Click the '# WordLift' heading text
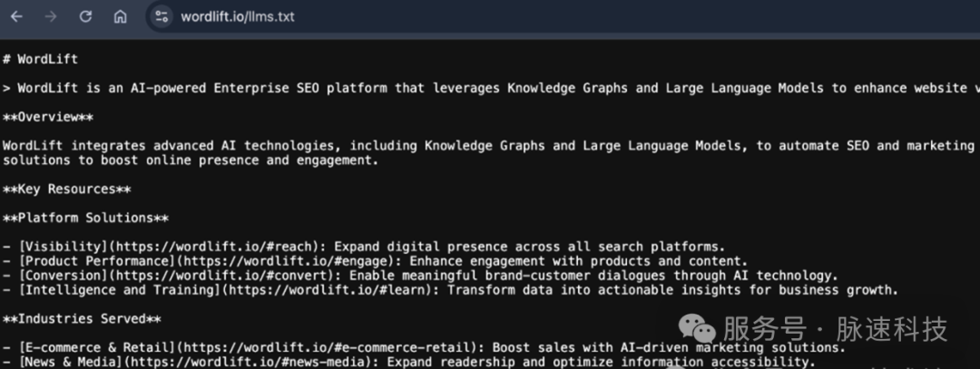980x369 pixels. point(41,59)
